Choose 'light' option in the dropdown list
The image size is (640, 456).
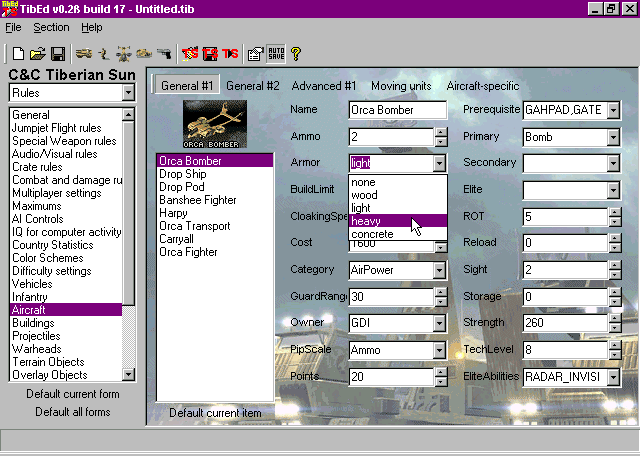[398, 208]
